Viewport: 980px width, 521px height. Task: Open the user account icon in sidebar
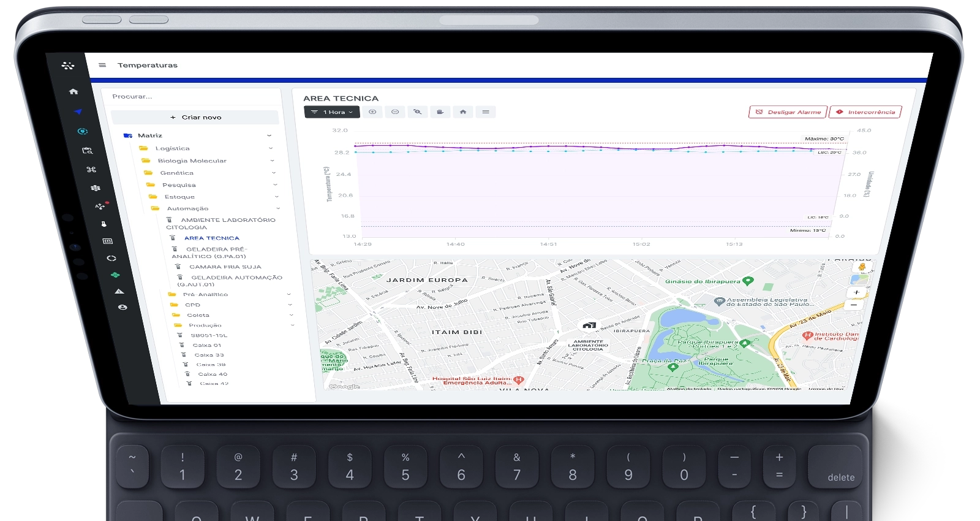pyautogui.click(x=123, y=307)
